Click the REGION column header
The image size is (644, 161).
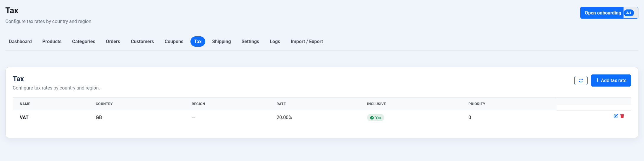[198, 104]
